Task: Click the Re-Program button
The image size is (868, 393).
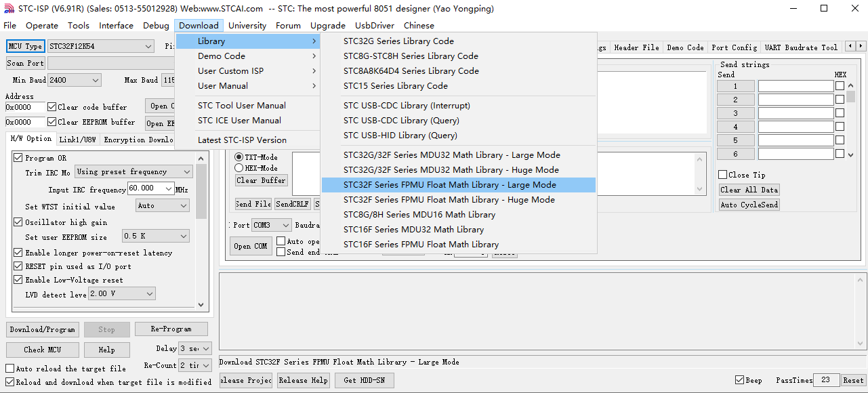Action: [171, 329]
